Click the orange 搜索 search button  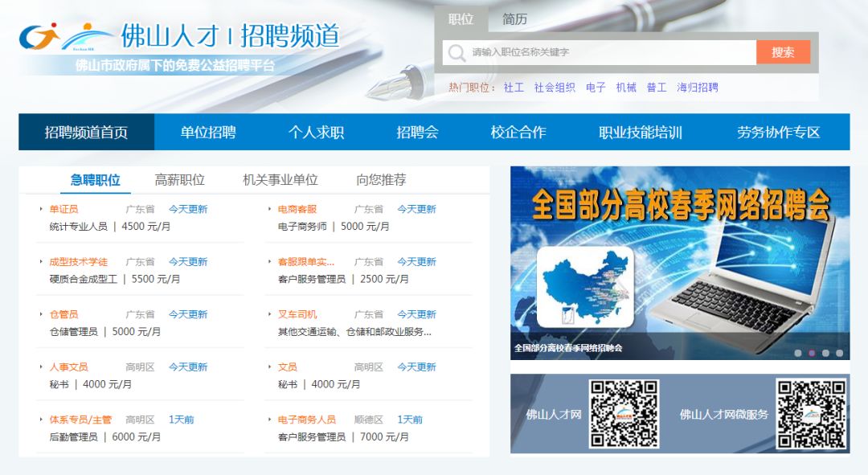(784, 53)
